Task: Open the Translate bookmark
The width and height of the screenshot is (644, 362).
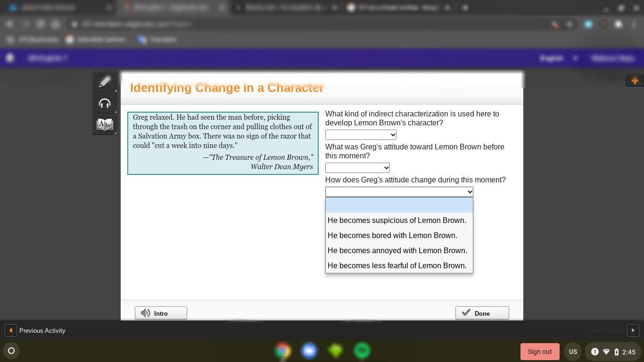Action: pos(157,40)
